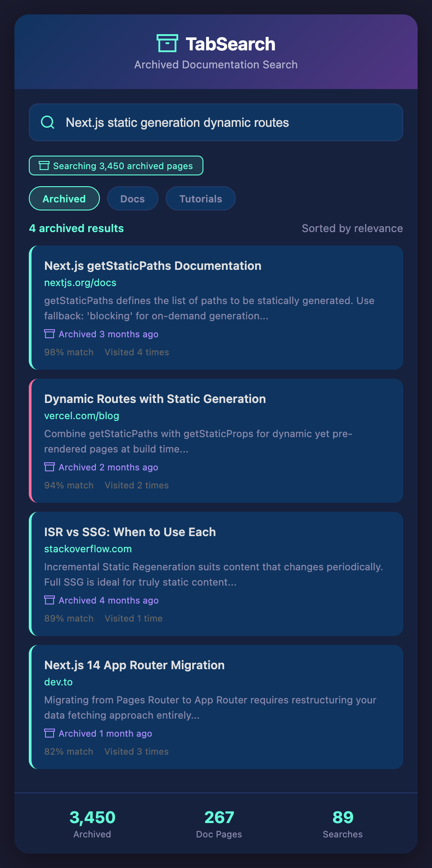Switch to the Tutorials filter tab

[x=201, y=198]
